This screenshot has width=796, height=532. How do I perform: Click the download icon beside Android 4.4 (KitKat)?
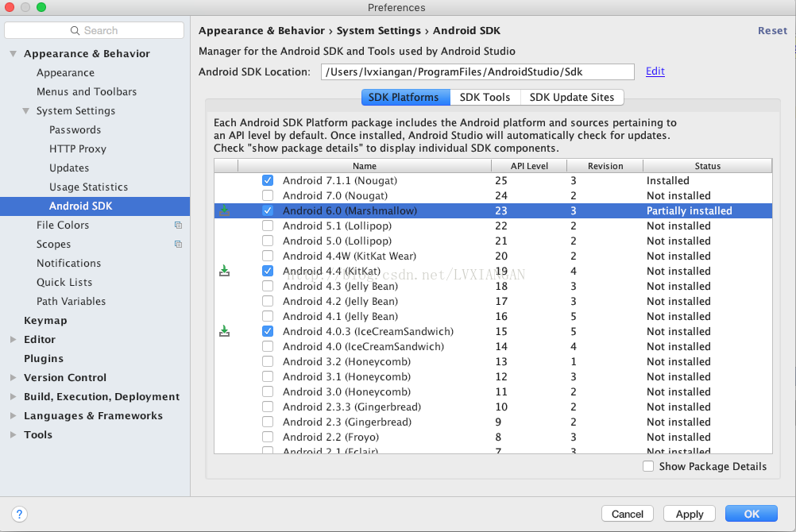click(x=224, y=271)
